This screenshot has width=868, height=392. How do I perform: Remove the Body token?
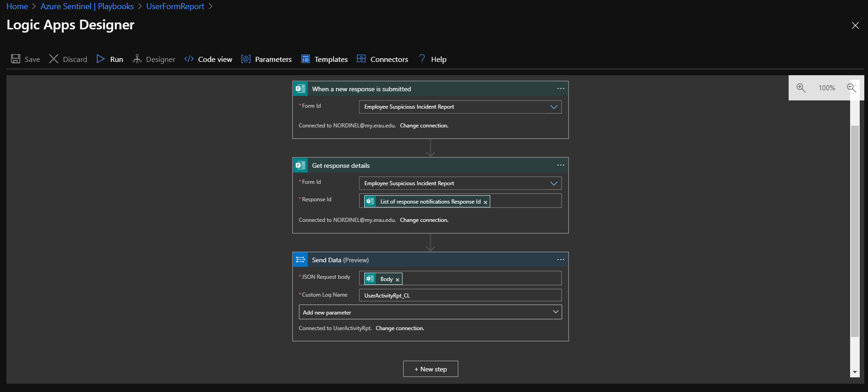[x=397, y=280]
